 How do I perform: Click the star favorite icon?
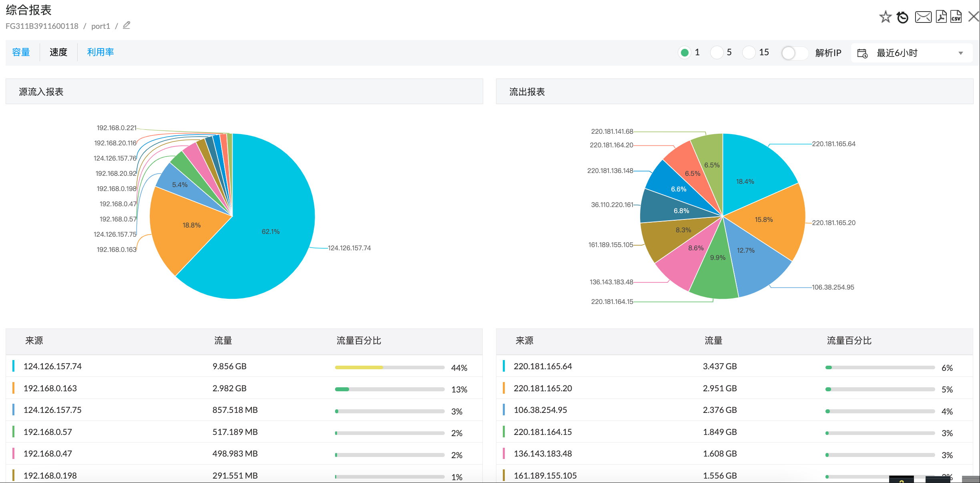pos(885,17)
